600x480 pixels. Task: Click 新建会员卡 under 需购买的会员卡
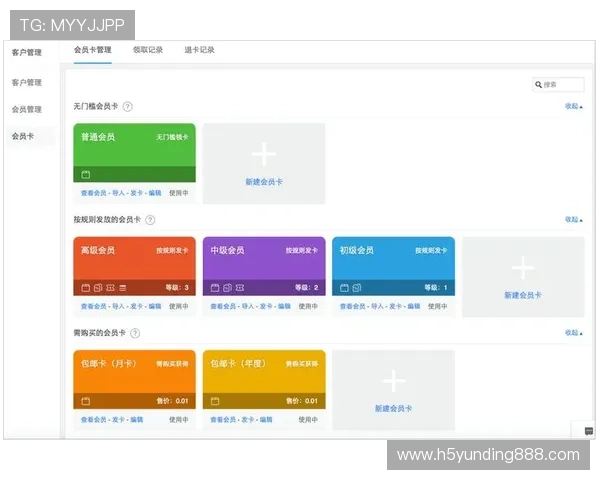(394, 408)
